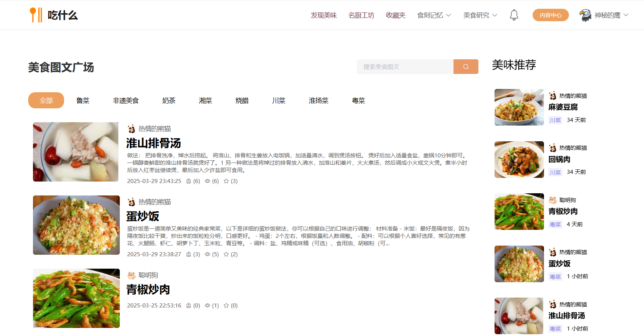The width and height of the screenshot is (644, 336).
Task: Filter by 湘菜 category
Action: click(206, 101)
